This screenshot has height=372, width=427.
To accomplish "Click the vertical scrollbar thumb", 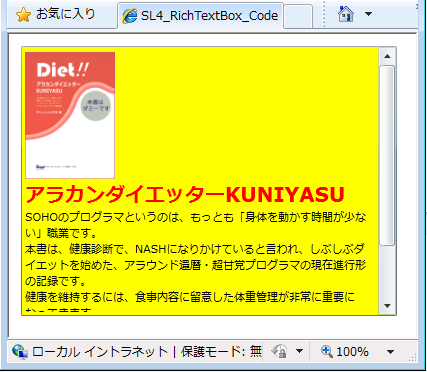I will click(387, 156).
